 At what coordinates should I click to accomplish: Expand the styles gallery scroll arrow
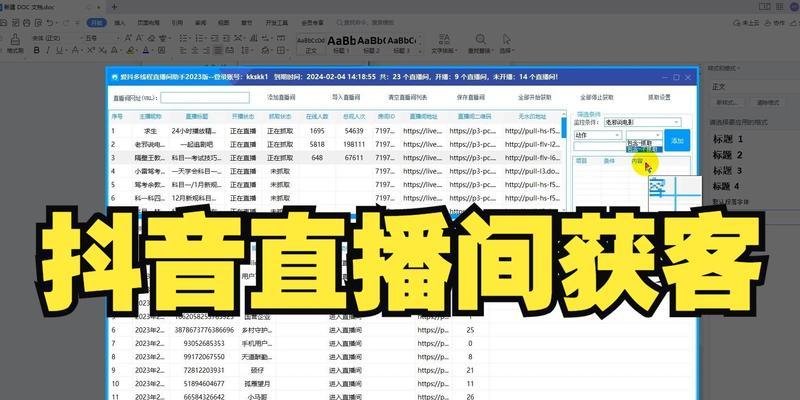421,51
